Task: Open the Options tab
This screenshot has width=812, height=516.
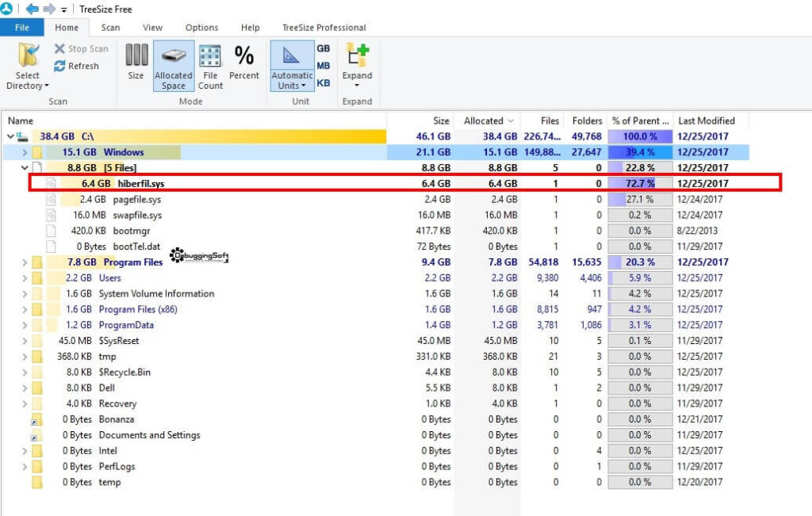Action: 202,28
